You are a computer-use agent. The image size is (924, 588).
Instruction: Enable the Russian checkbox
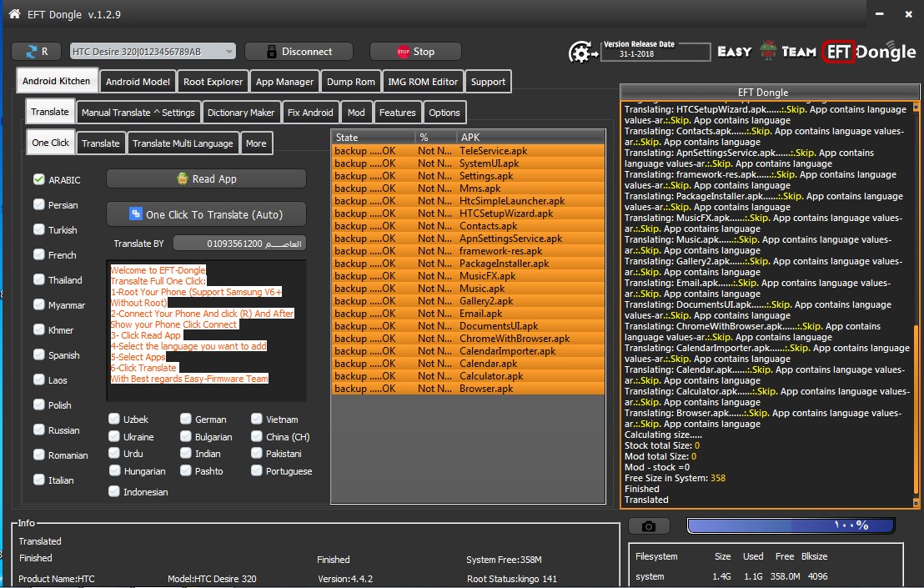39,430
